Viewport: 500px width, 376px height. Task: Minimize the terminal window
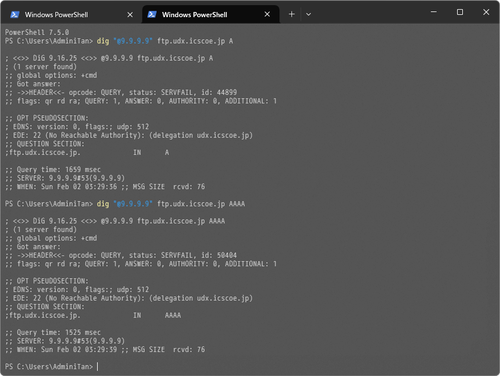[434, 12]
